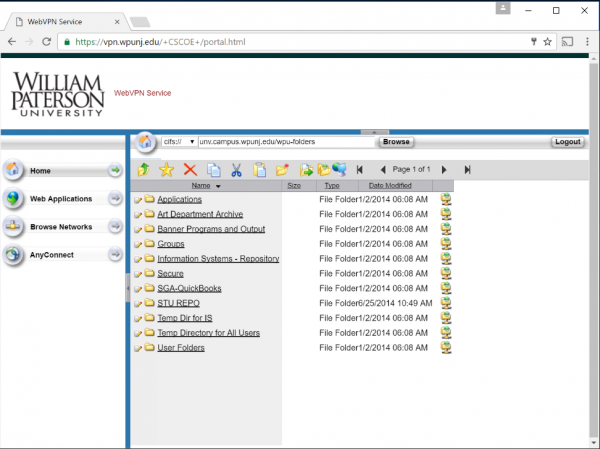Click the add bookmark star icon
The image size is (600, 449).
pos(167,170)
